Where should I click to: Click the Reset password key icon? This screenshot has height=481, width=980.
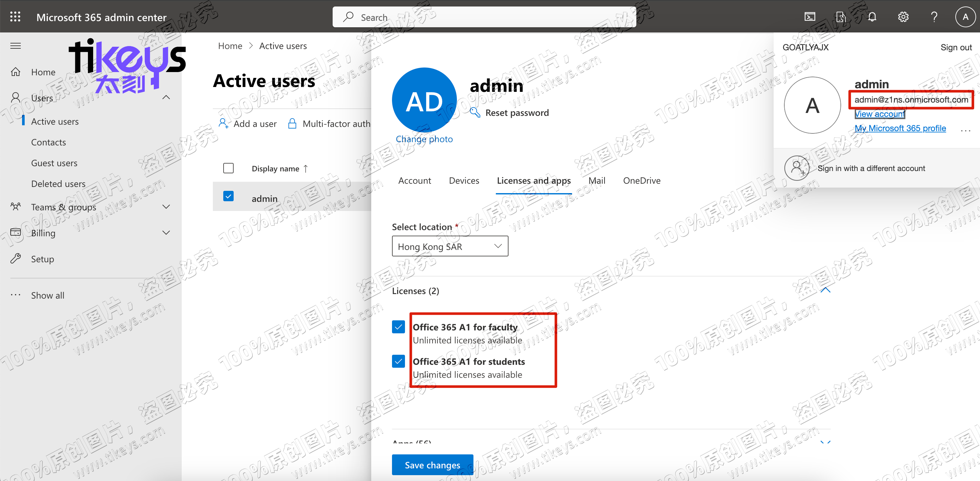click(475, 113)
